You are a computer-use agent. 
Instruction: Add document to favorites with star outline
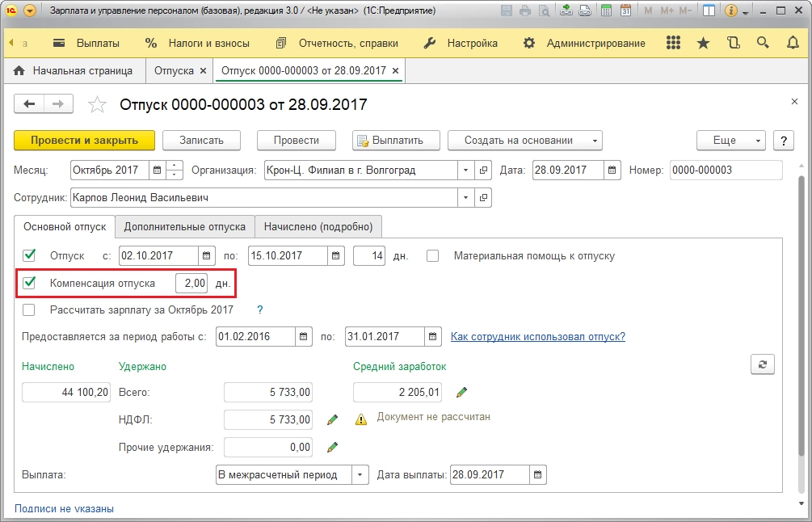[x=97, y=104]
